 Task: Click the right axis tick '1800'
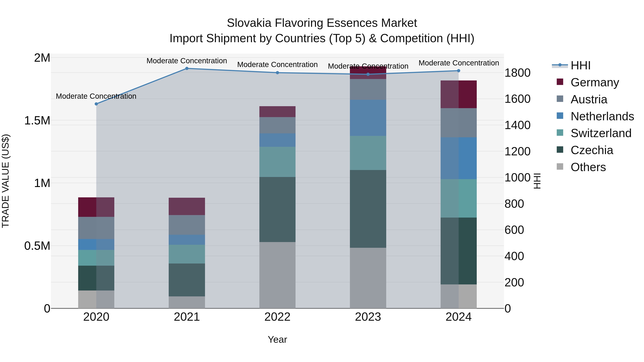coord(518,73)
